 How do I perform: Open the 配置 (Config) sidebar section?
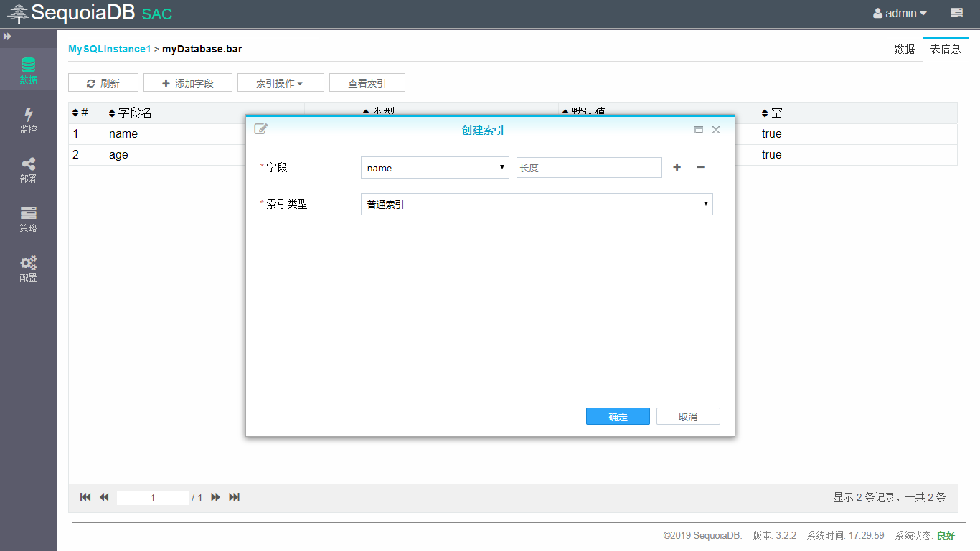coord(28,269)
